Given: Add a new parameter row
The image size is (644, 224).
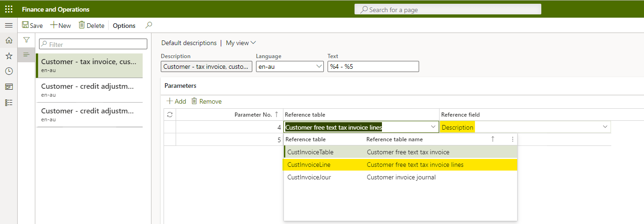Looking at the screenshot, I should (x=176, y=101).
